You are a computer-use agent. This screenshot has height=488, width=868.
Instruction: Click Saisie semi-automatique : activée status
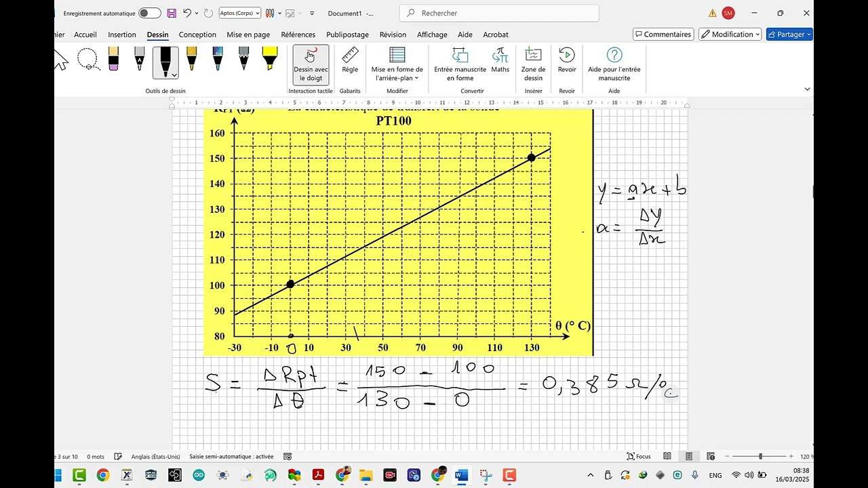[231, 457]
